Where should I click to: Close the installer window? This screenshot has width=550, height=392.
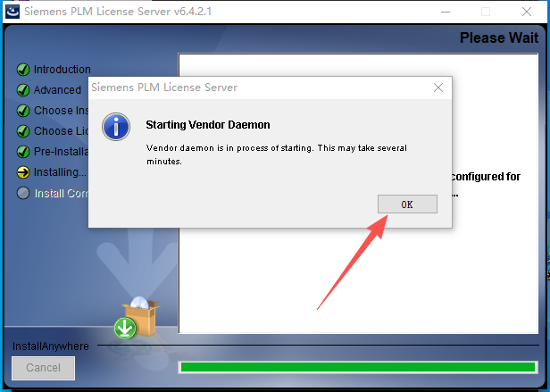tap(527, 12)
